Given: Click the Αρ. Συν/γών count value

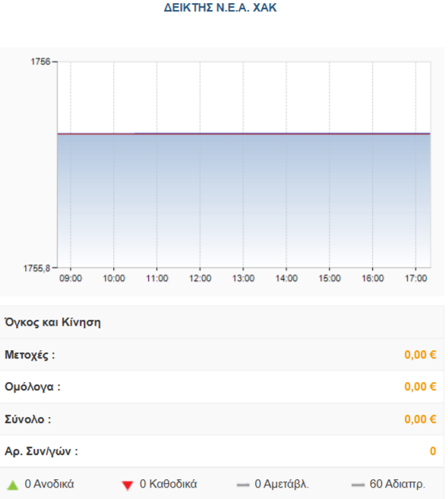Looking at the screenshot, I should (433, 451).
